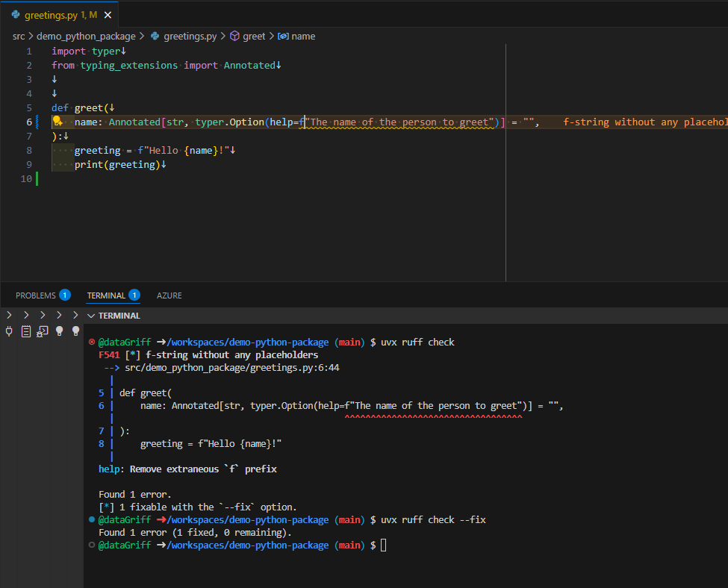Click 'greeting' inside the print call on line 9

tap(132, 165)
